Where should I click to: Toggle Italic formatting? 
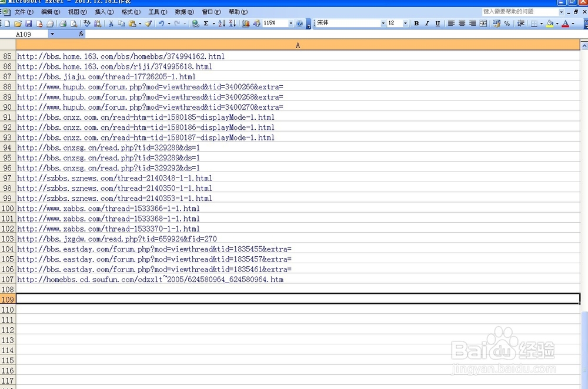click(x=427, y=24)
